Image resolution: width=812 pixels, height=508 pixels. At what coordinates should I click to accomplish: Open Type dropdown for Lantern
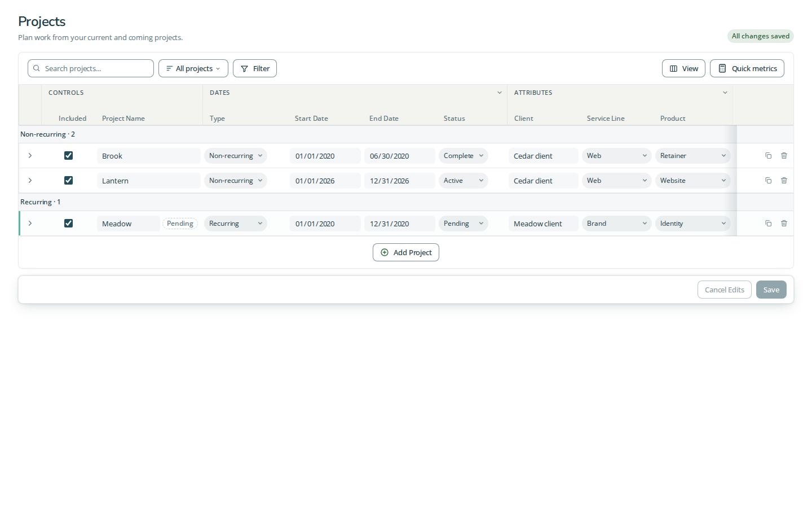[x=236, y=181]
